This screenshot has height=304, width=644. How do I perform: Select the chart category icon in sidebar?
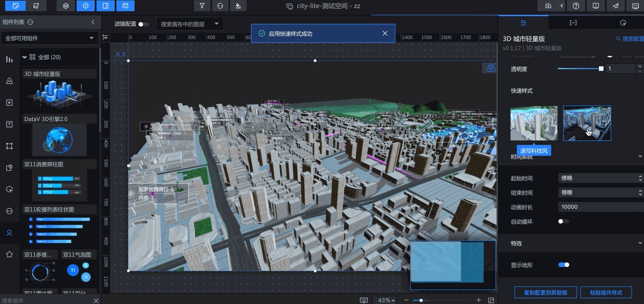click(9, 59)
